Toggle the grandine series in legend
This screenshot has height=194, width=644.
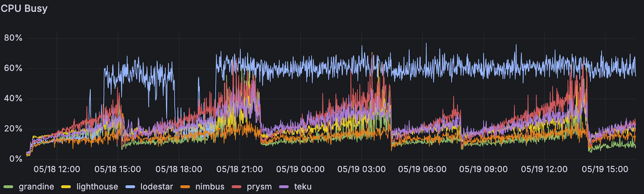click(x=36, y=187)
